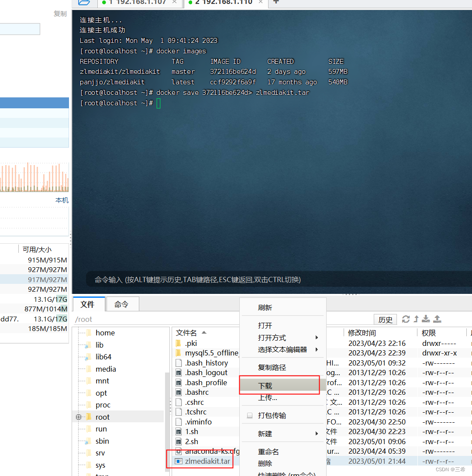Choose 下载 from the context menu
Image resolution: width=472 pixels, height=476 pixels.
(265, 384)
